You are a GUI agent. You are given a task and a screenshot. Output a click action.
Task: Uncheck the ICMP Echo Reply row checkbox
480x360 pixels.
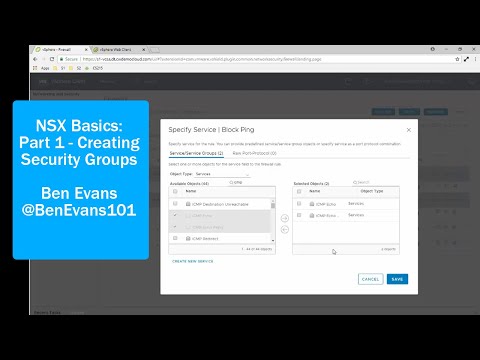[x=175, y=227]
